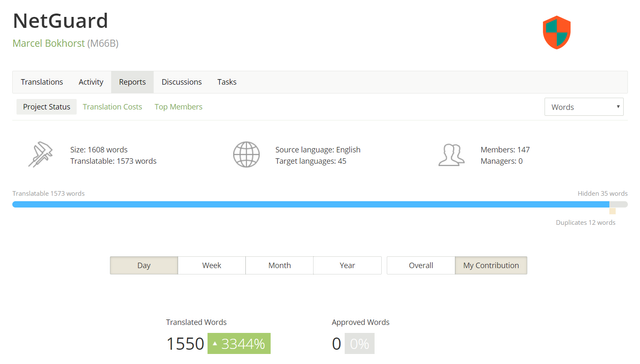640x364 pixels.
Task: Click the "Translatable 1573 words" bar label
Action: (x=48, y=193)
